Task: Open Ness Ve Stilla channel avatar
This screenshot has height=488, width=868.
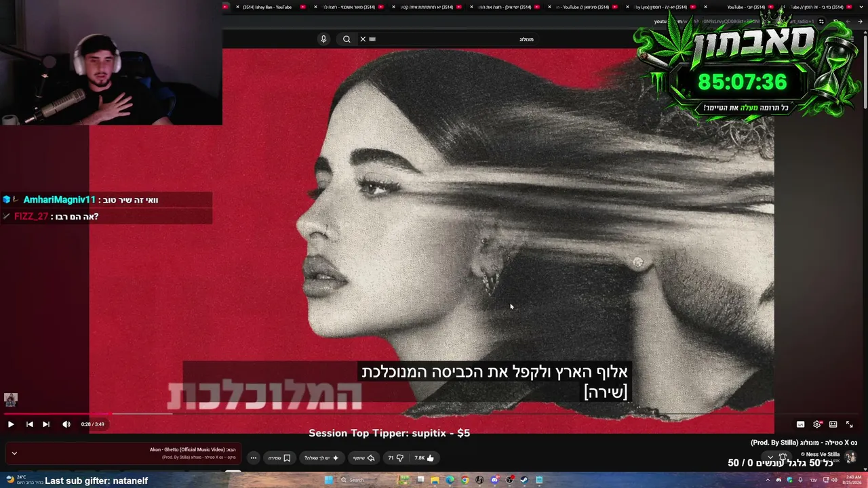Action: (x=850, y=457)
